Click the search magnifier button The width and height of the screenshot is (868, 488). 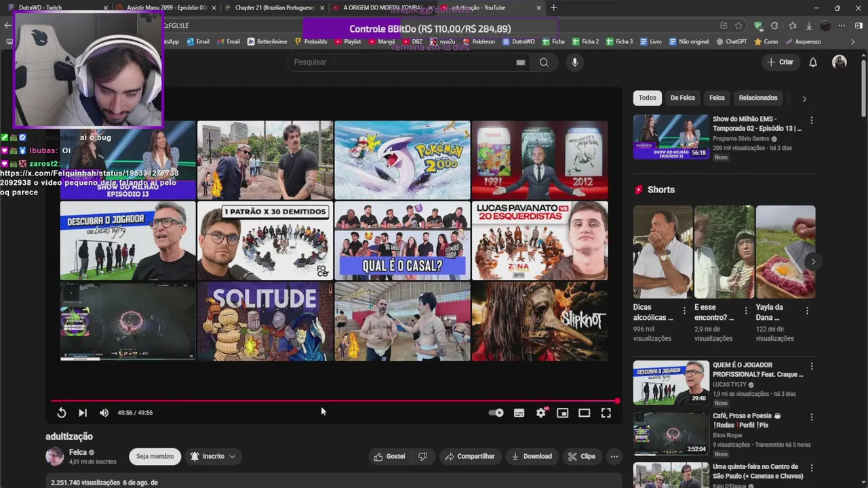544,62
